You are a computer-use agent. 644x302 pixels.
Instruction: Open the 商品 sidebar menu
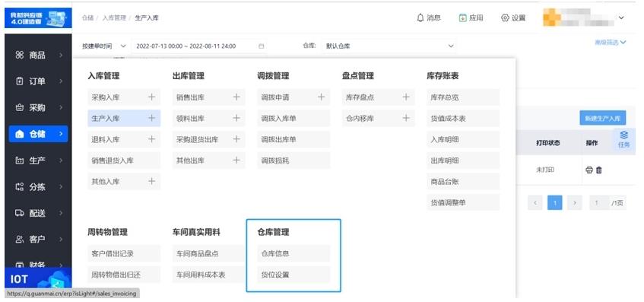point(38,55)
